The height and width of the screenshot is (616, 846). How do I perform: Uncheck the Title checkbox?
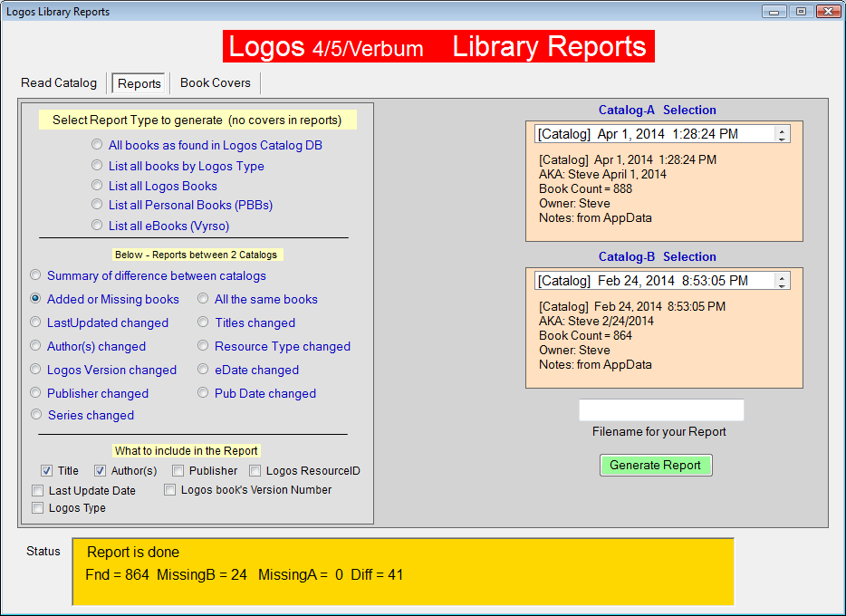tap(47, 471)
